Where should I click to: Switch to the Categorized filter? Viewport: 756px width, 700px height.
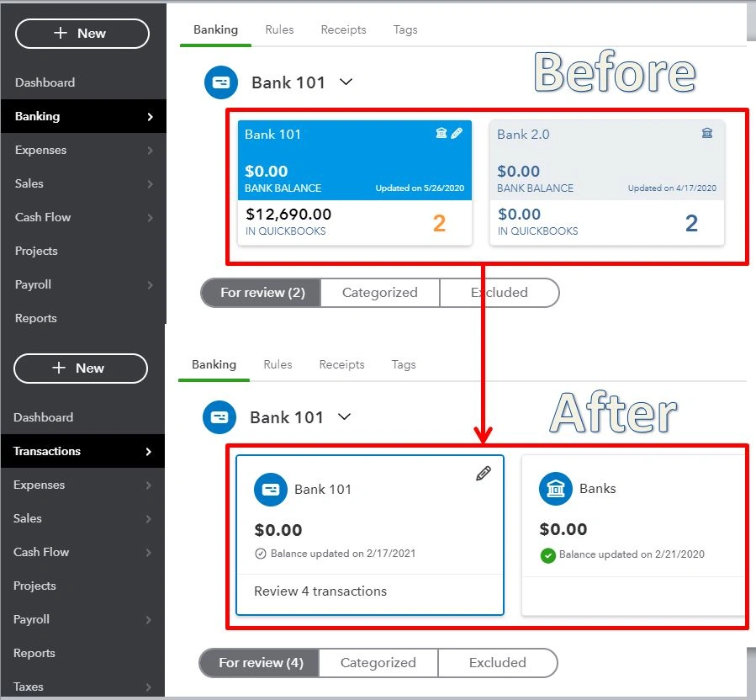point(379,292)
